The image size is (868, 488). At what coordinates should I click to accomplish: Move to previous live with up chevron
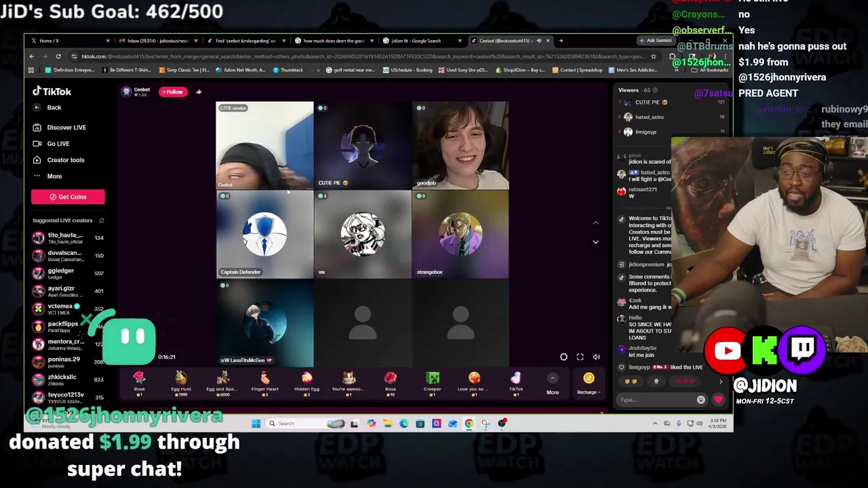pos(595,223)
